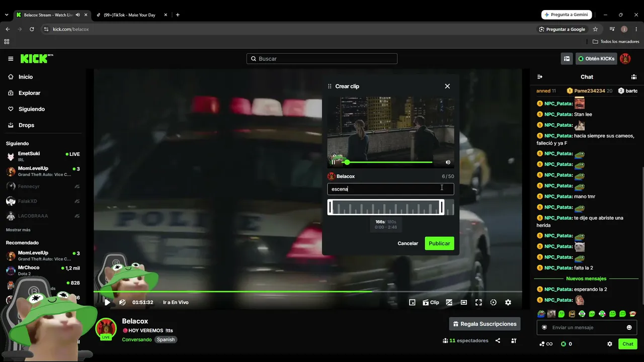Click the Clip button in player controls
The width and height of the screenshot is (644, 362).
(431, 302)
